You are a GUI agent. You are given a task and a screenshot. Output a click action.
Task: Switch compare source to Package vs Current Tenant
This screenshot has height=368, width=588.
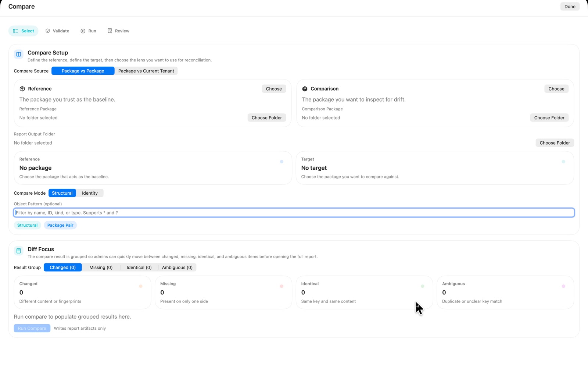(x=146, y=71)
